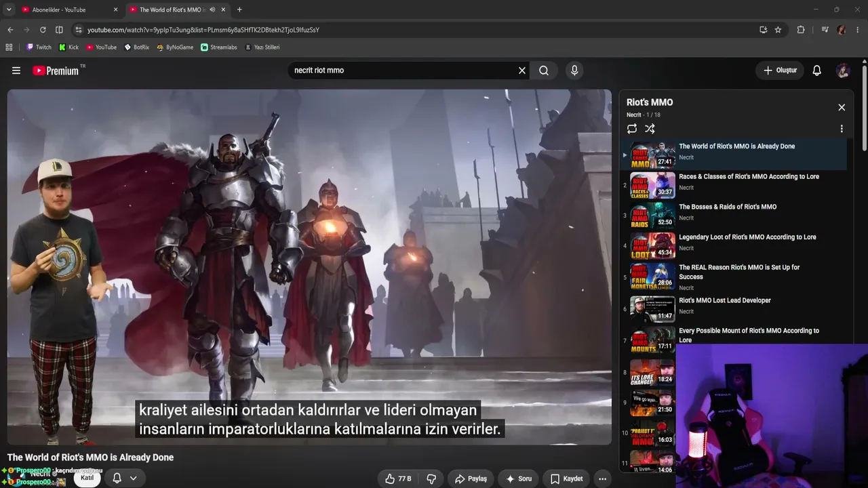This screenshot has width=868, height=488.
Task: Click the main video player
Action: (309, 267)
